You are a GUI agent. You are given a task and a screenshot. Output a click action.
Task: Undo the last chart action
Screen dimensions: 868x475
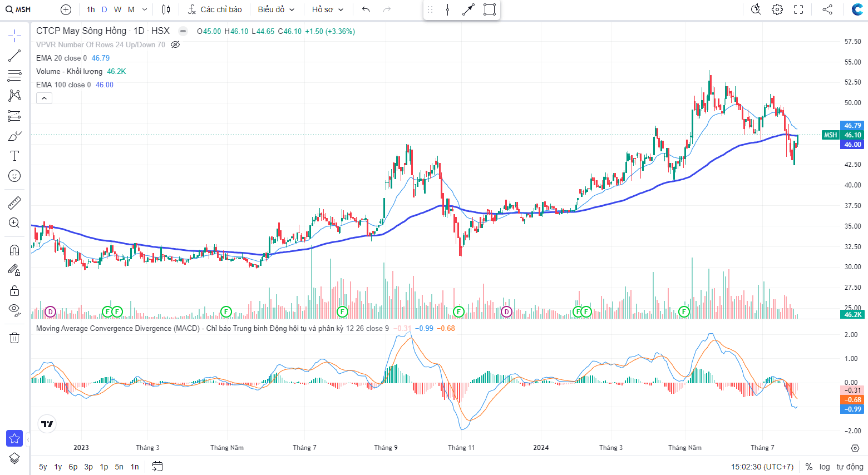[x=366, y=9]
